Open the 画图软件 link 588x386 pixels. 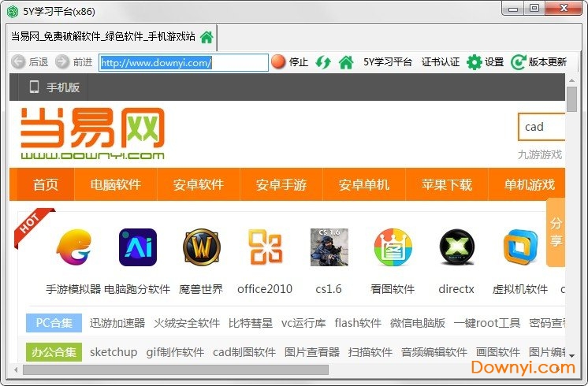click(498, 352)
